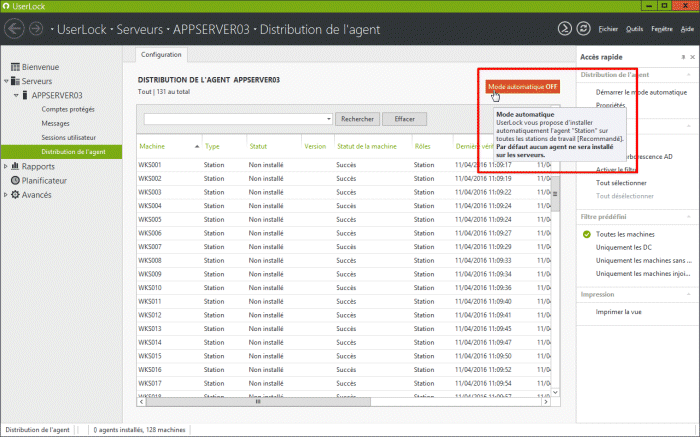This screenshot has width=700, height=437.
Task: Select Uniquement les machines injoi... filter
Action: (643, 274)
